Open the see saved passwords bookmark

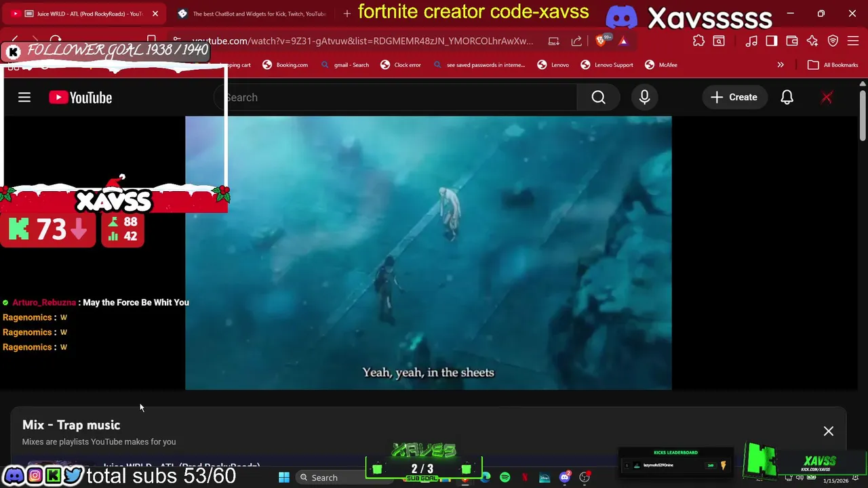[479, 65]
